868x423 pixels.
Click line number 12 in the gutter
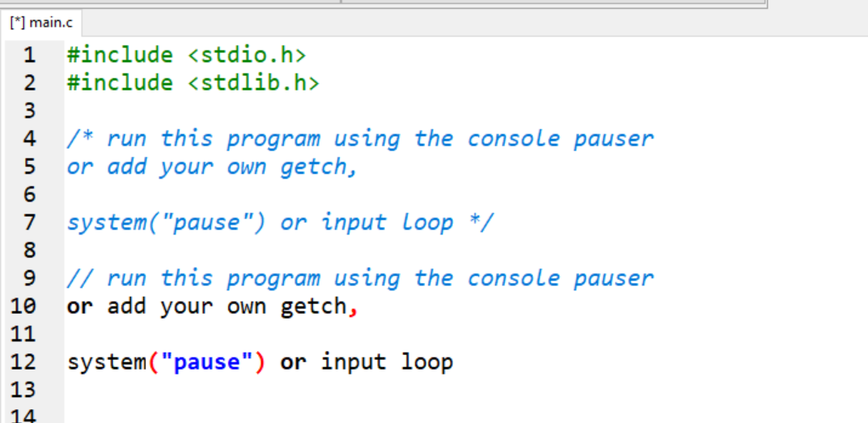click(23, 362)
